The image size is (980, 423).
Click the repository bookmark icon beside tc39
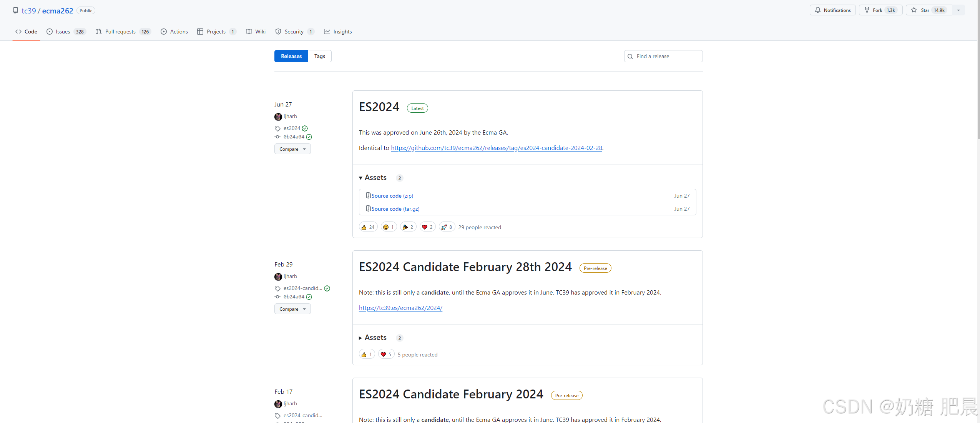click(15, 10)
